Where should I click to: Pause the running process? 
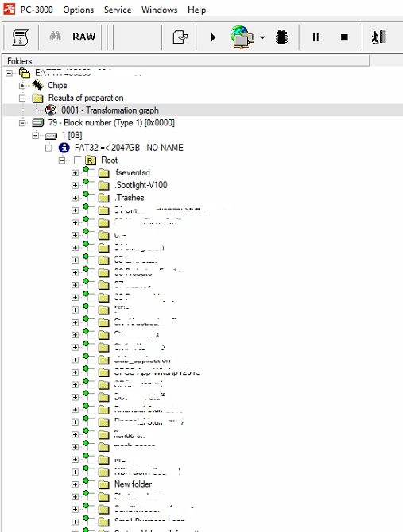316,37
